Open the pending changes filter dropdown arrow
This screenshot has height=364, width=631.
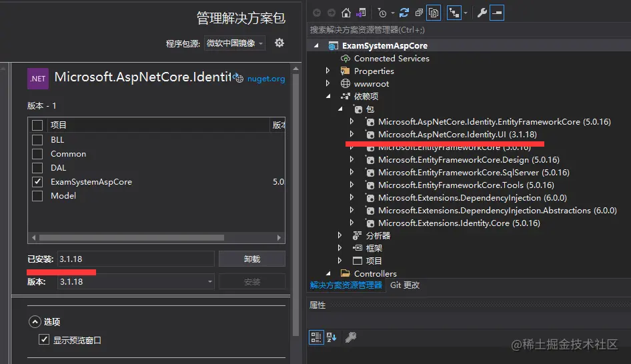tap(392, 13)
